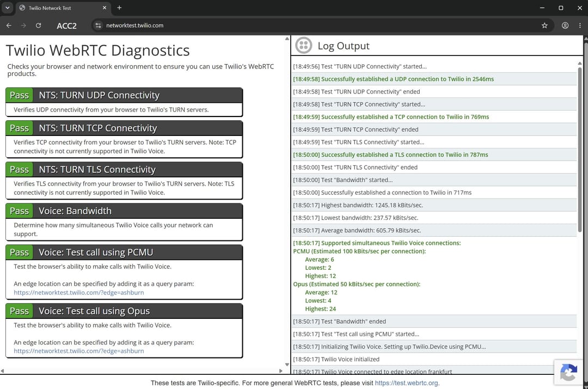Select the Highest bandwidth 1245.18 kBits/sec line

click(434, 205)
